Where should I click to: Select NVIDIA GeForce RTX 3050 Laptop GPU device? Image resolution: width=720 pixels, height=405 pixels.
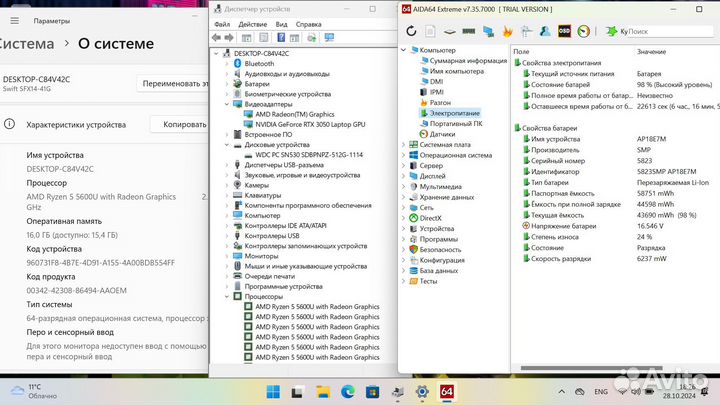click(310, 124)
